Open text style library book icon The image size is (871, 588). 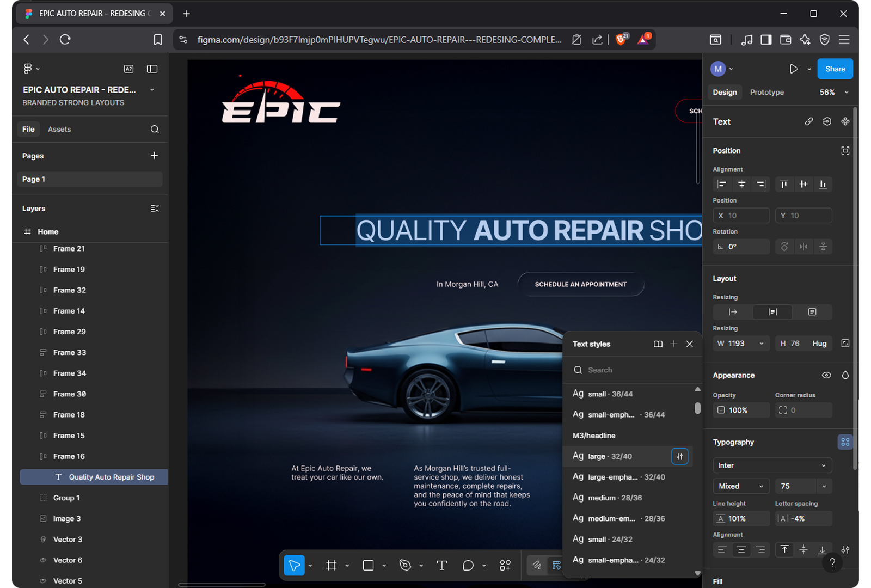click(658, 344)
